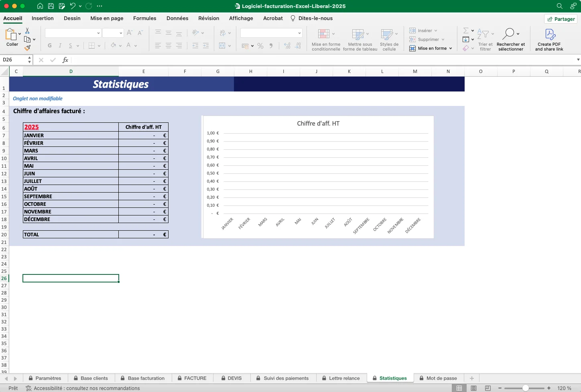Expand the Mise en forme dropdown
581x392 pixels.
click(451, 49)
